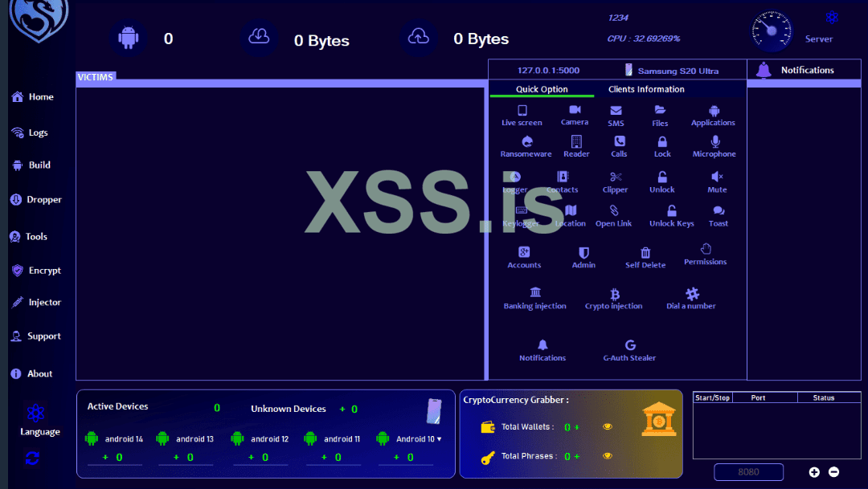Open the Support section
Image resolution: width=868 pixels, height=489 pixels.
click(35, 336)
